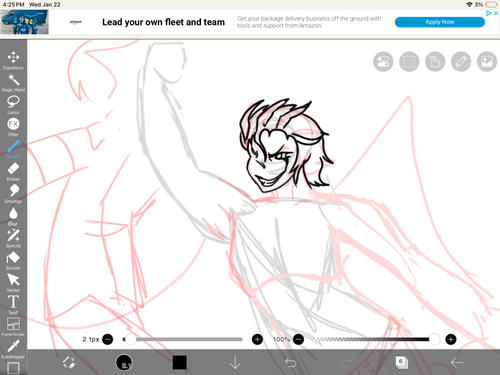The height and width of the screenshot is (375, 500).
Task: Go back with the left arrow
Action: coord(457,362)
